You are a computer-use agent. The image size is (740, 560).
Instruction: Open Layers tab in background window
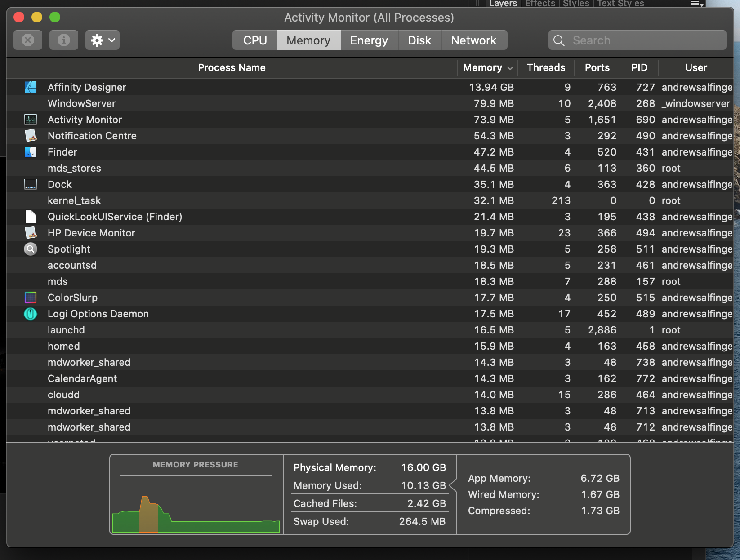[503, 4]
